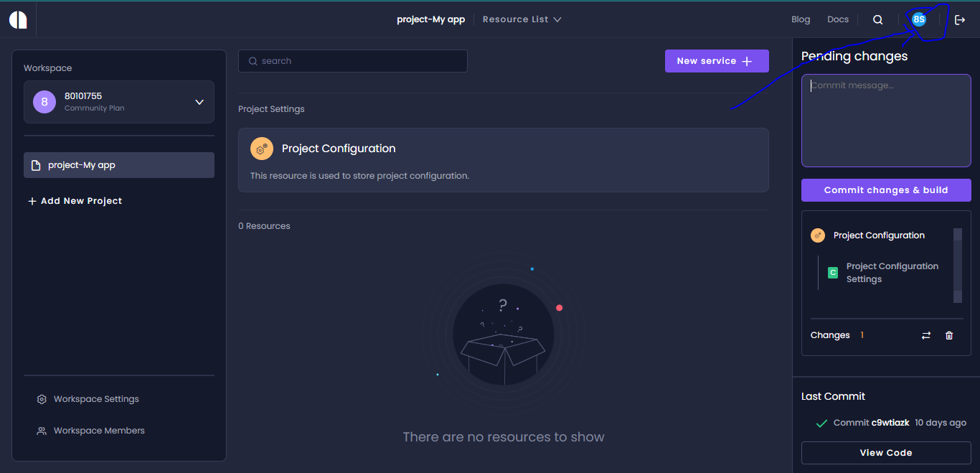This screenshot has width=980, height=473.
Task: Open the Docs link
Action: [838, 19]
